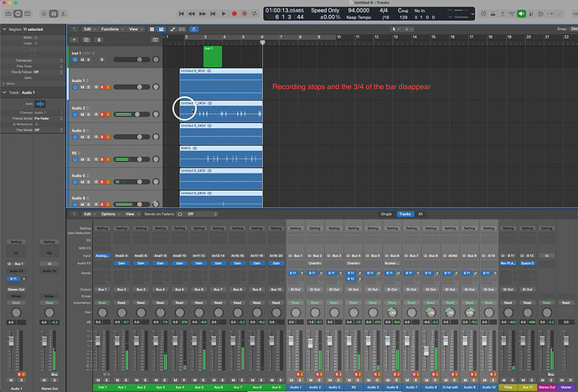Screen dimensions: 578x392
Task: Open the Quick Help toolbar button
Action: (28, 13)
